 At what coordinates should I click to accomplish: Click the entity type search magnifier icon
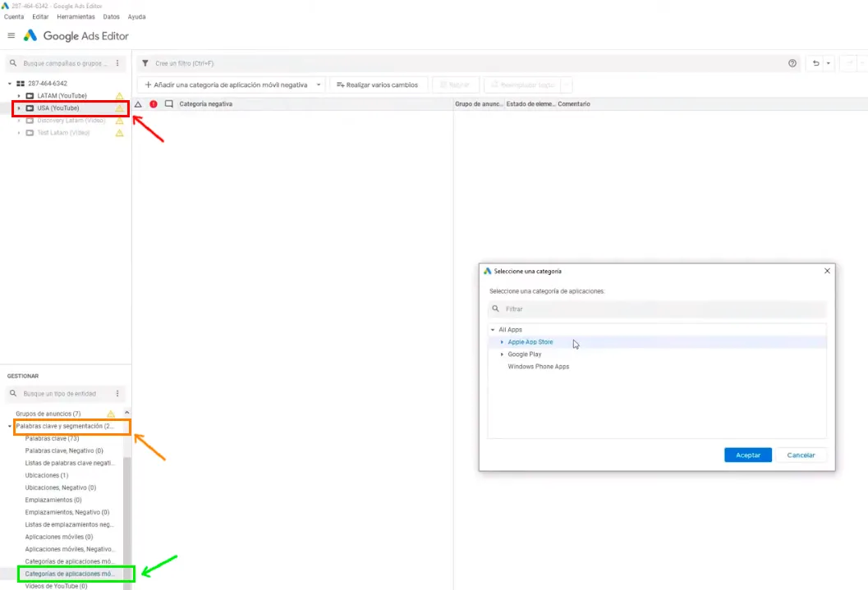(13, 393)
